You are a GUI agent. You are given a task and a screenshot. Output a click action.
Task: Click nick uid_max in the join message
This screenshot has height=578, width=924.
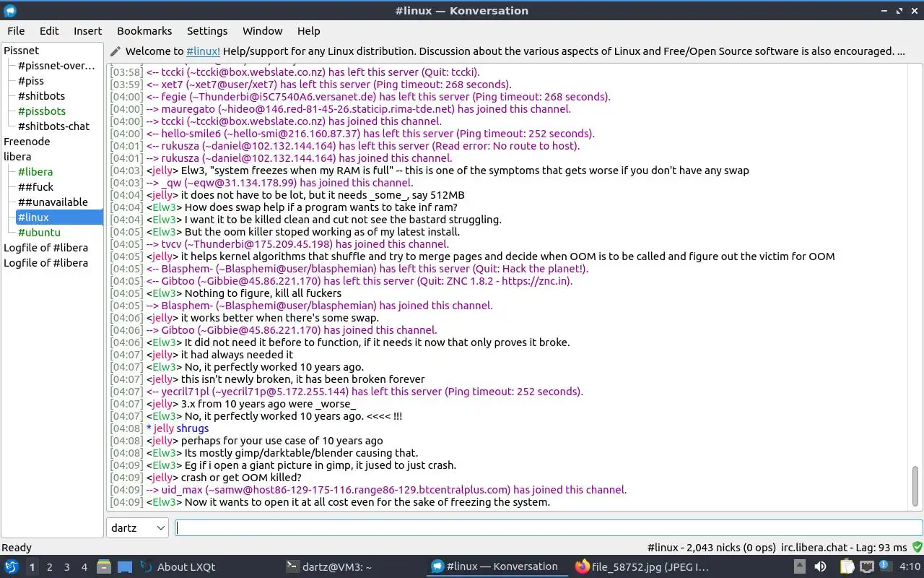(x=182, y=490)
